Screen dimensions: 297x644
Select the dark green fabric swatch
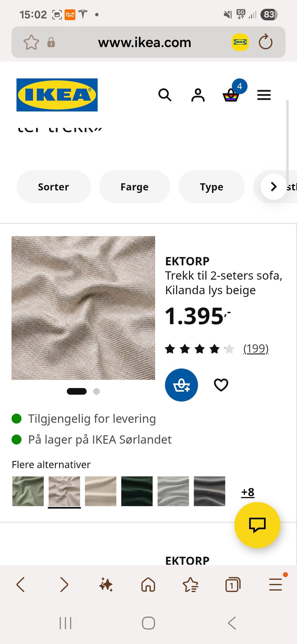click(137, 491)
